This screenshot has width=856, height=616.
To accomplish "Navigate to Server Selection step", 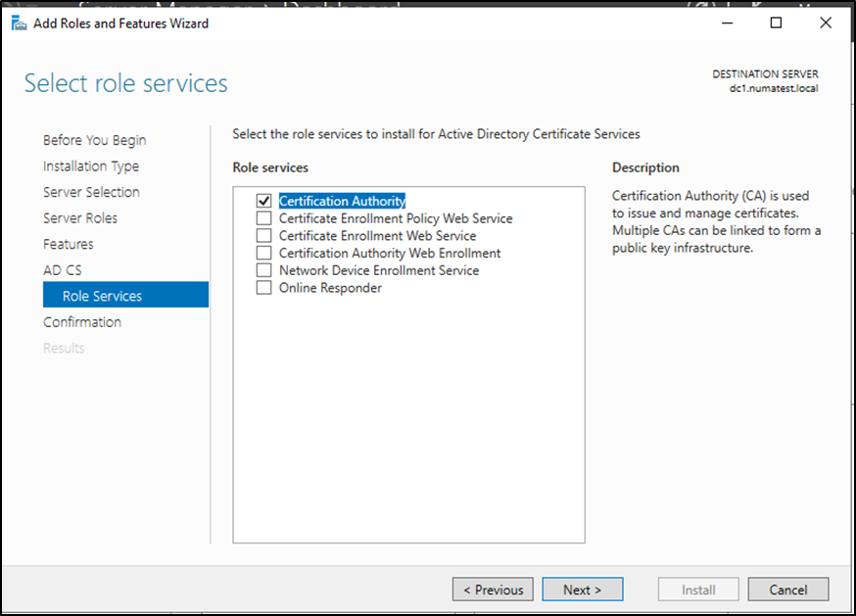I will click(x=91, y=192).
